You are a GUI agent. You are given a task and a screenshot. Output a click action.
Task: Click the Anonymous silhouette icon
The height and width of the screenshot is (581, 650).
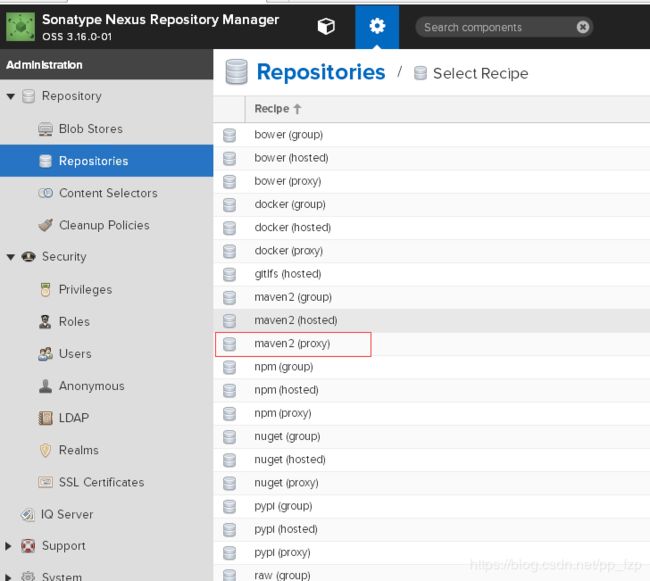45,386
